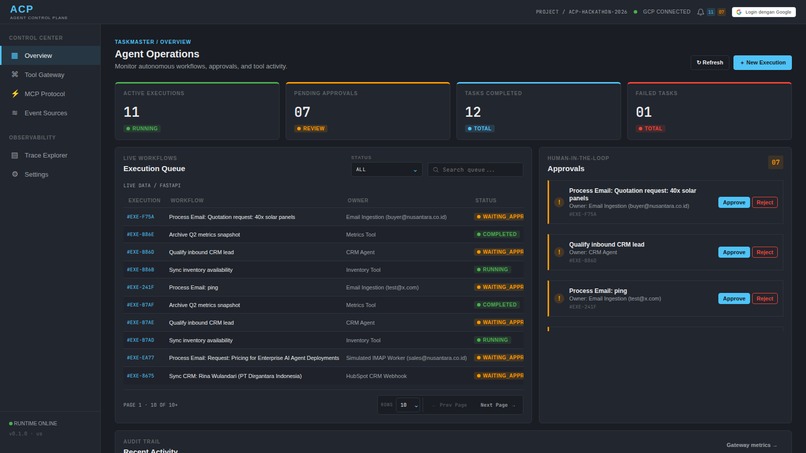Click the MCP Protocol lightning icon
This screenshot has width=806, height=453.
pos(15,94)
